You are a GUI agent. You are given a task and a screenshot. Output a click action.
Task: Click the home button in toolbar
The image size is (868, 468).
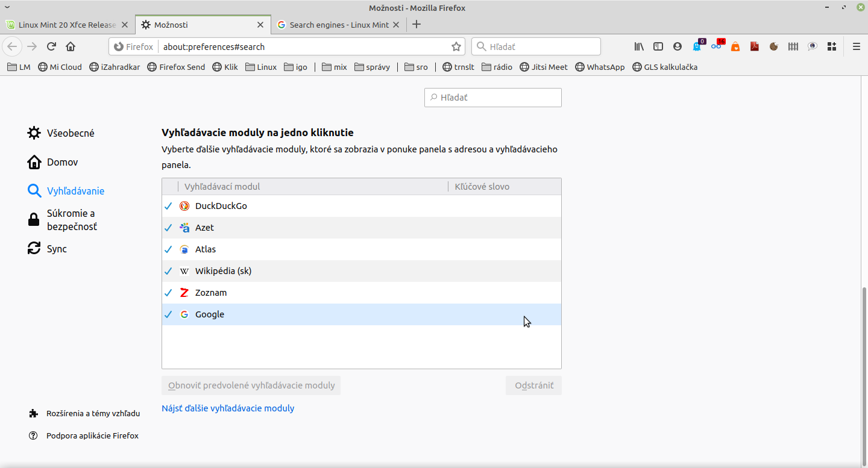click(71, 46)
